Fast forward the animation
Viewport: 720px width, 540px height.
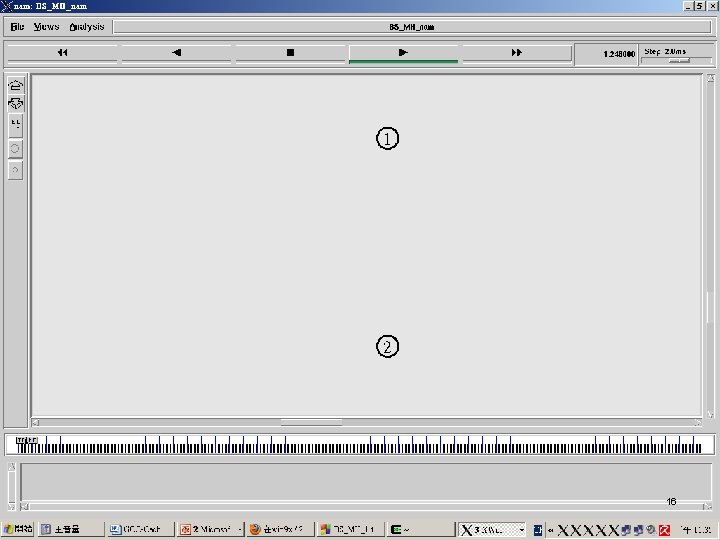point(517,53)
